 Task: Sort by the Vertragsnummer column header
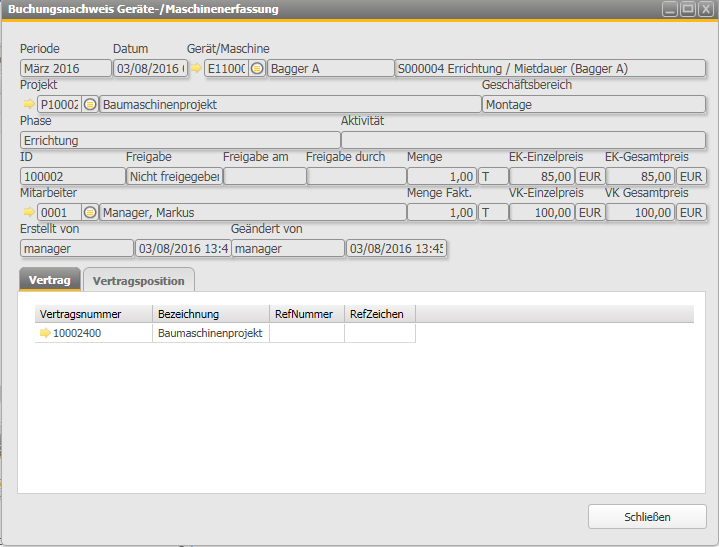click(x=92, y=314)
